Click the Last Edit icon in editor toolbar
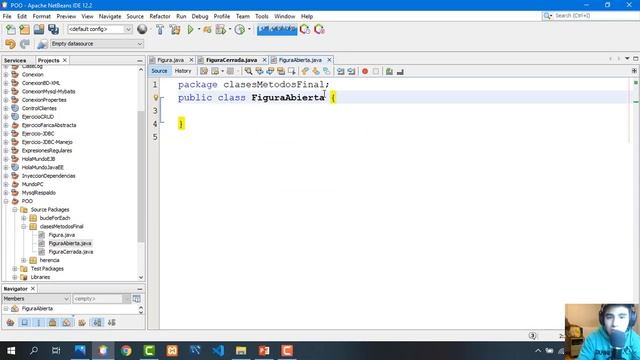The width and height of the screenshot is (640, 360). point(204,71)
